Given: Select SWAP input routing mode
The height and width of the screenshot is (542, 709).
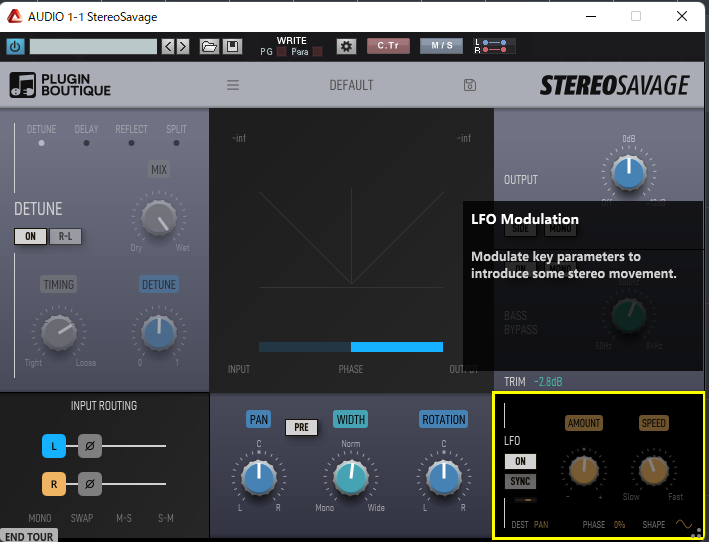Looking at the screenshot, I should pos(82,518).
